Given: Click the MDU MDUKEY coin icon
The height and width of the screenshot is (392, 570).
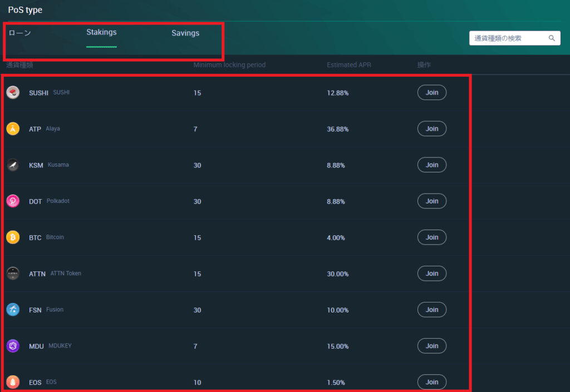Looking at the screenshot, I should 13,346.
